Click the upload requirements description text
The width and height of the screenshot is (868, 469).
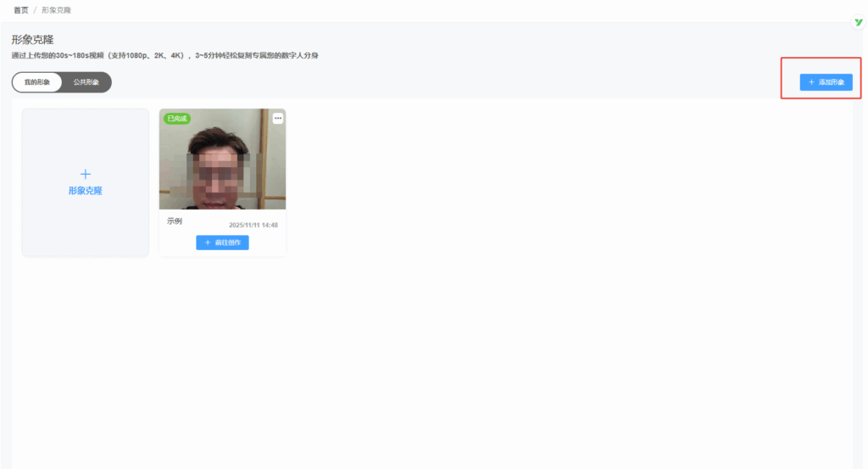(x=164, y=56)
